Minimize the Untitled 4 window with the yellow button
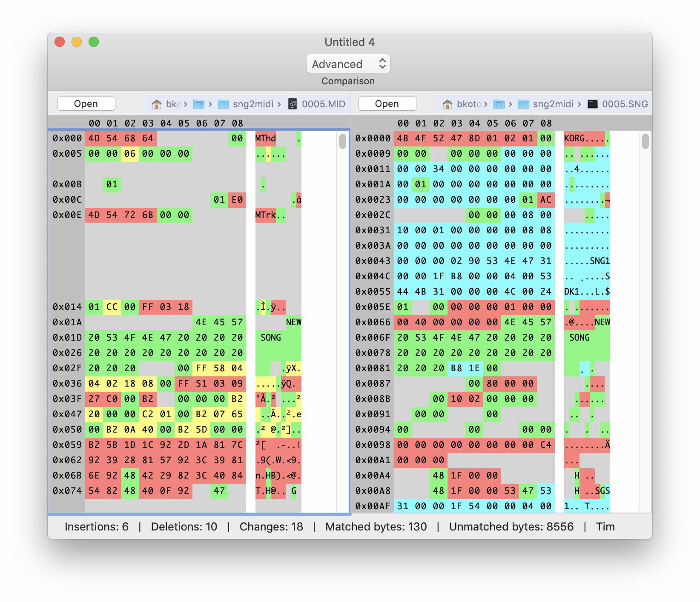The width and height of the screenshot is (700, 602). [77, 42]
